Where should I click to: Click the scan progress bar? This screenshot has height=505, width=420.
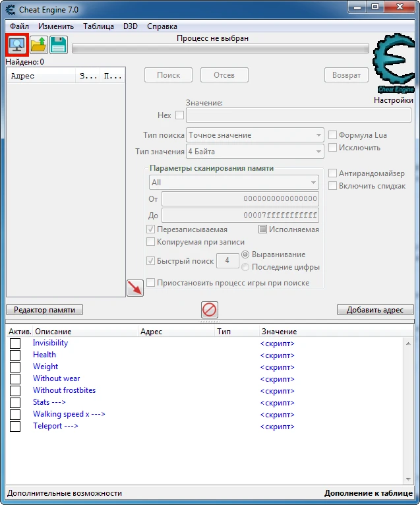(x=220, y=49)
